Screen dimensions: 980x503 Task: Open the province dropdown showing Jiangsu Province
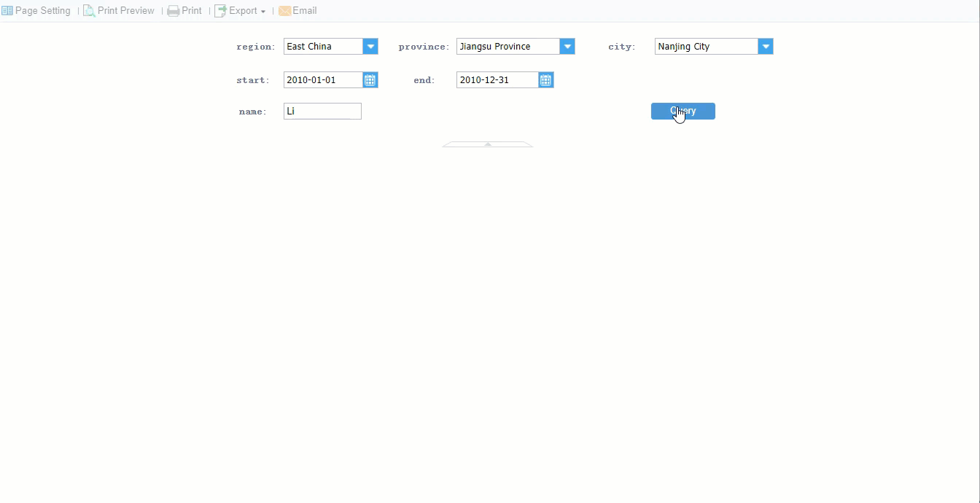point(567,46)
